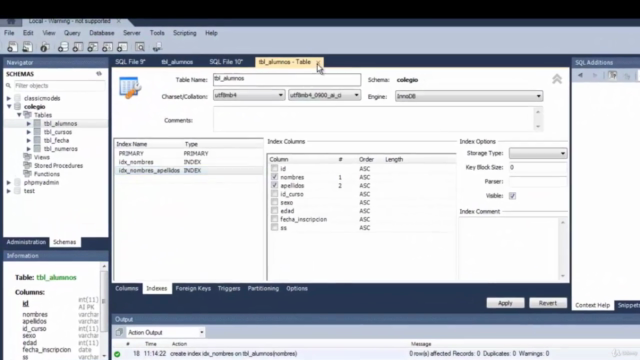Click the green success status icon in output
Viewport: 640px width, 360px height.
pos(117,354)
